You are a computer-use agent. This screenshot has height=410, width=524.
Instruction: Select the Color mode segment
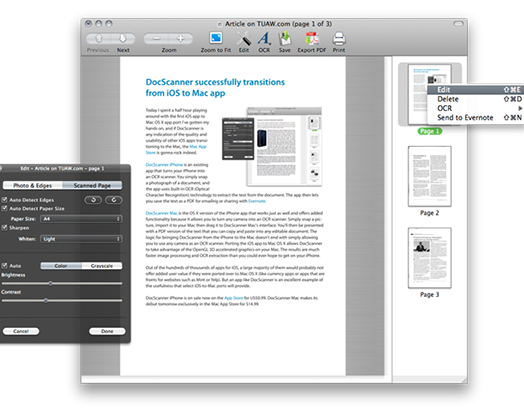click(61, 266)
